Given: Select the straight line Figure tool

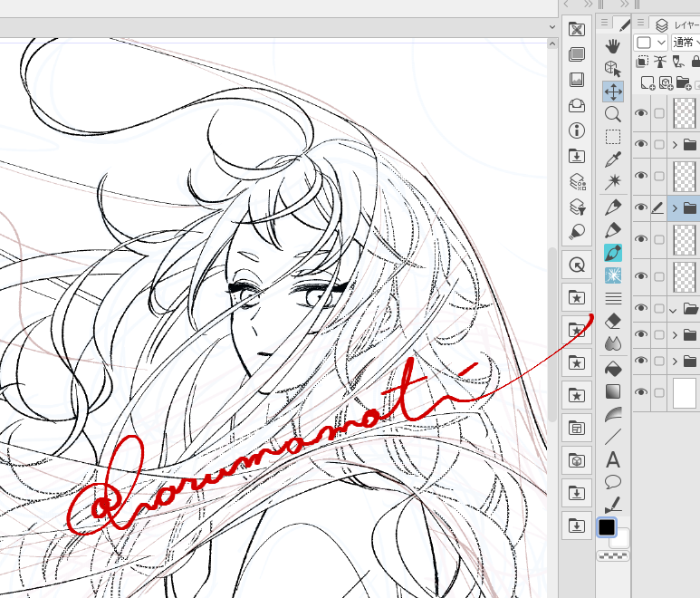Looking at the screenshot, I should 613,438.
